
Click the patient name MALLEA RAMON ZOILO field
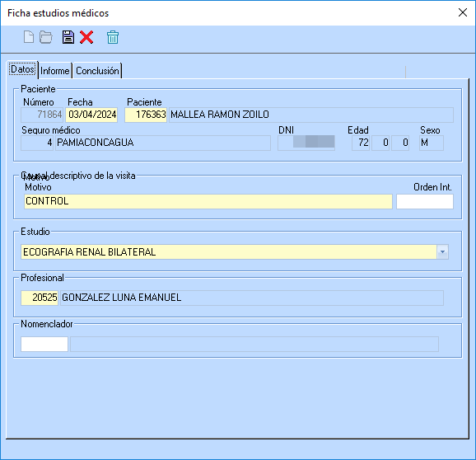point(311,115)
